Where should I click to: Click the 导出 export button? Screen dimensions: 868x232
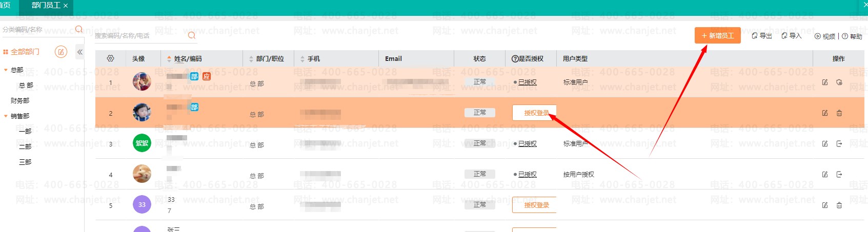coord(762,36)
